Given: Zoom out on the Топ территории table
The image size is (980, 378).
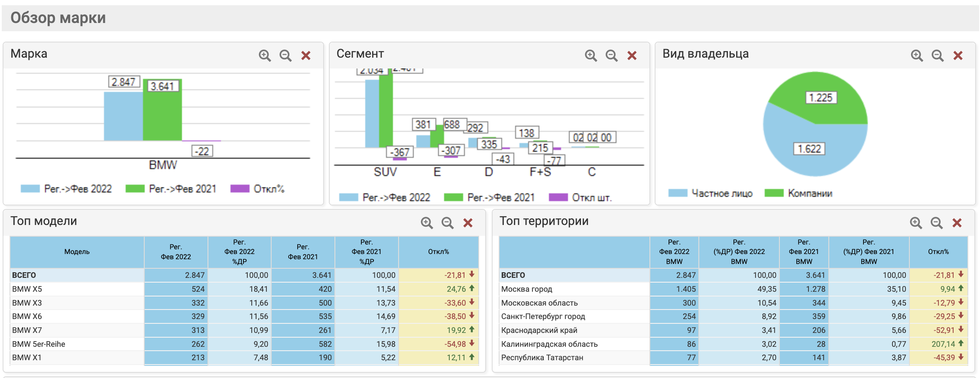Looking at the screenshot, I should tap(937, 223).
